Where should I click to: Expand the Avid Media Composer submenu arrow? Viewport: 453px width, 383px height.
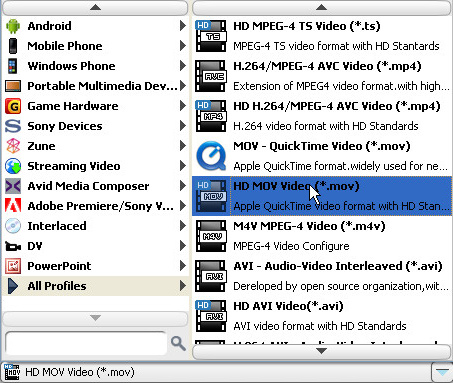click(x=183, y=186)
